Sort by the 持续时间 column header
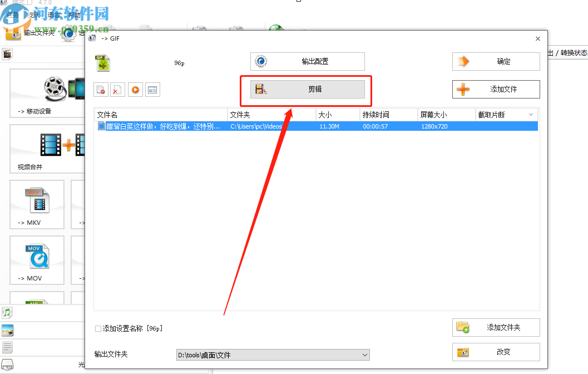The image size is (588, 374). point(389,115)
